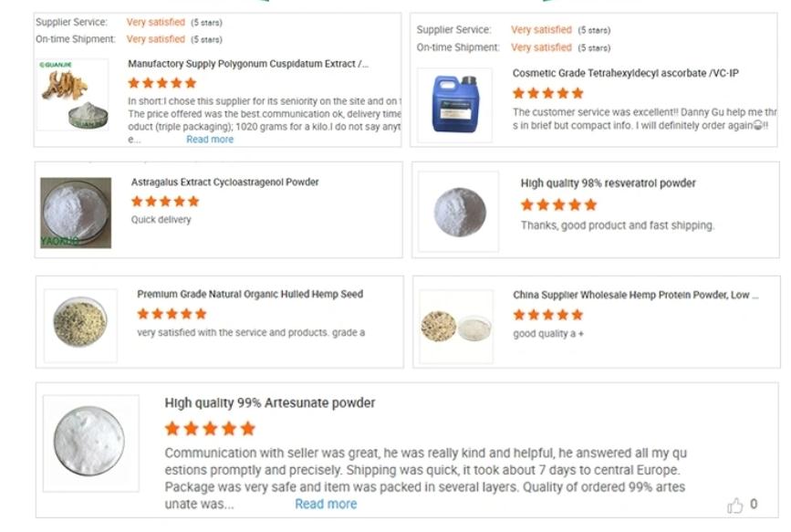Open High quality 98% resveratrol powder title
The width and height of the screenshot is (791, 532).
pyautogui.click(x=608, y=183)
